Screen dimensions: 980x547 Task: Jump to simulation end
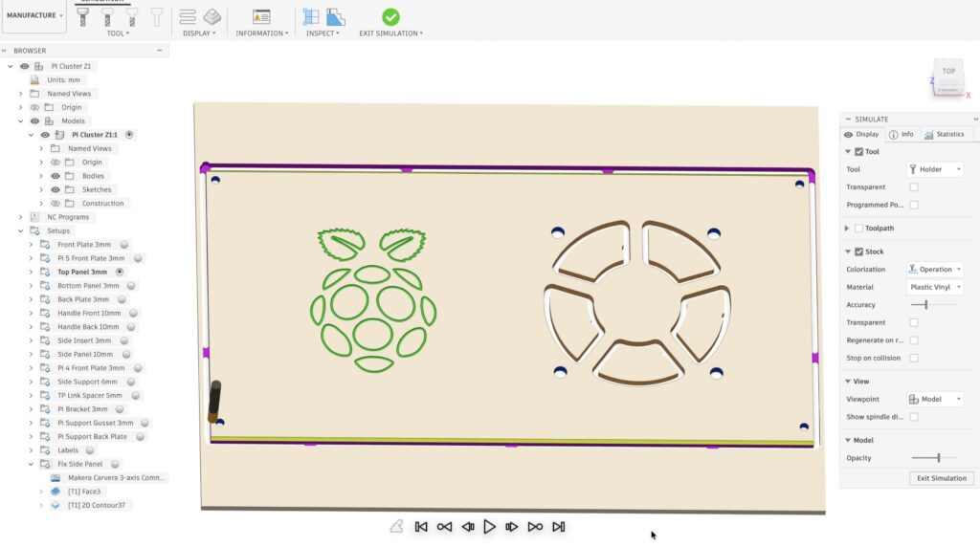(x=559, y=527)
